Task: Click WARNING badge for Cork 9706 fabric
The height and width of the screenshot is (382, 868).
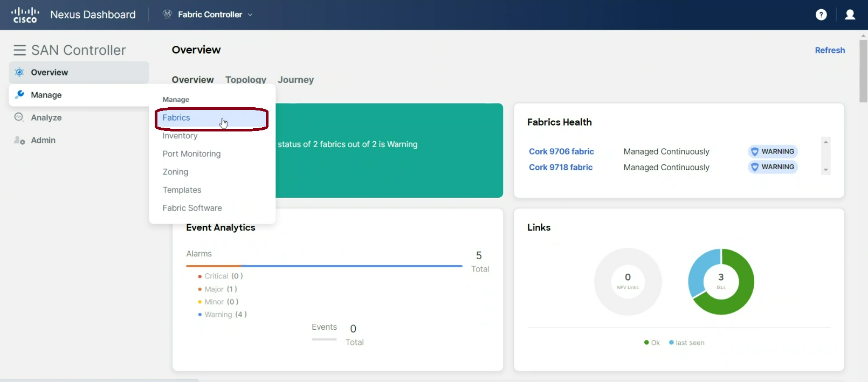Action: pyautogui.click(x=773, y=152)
